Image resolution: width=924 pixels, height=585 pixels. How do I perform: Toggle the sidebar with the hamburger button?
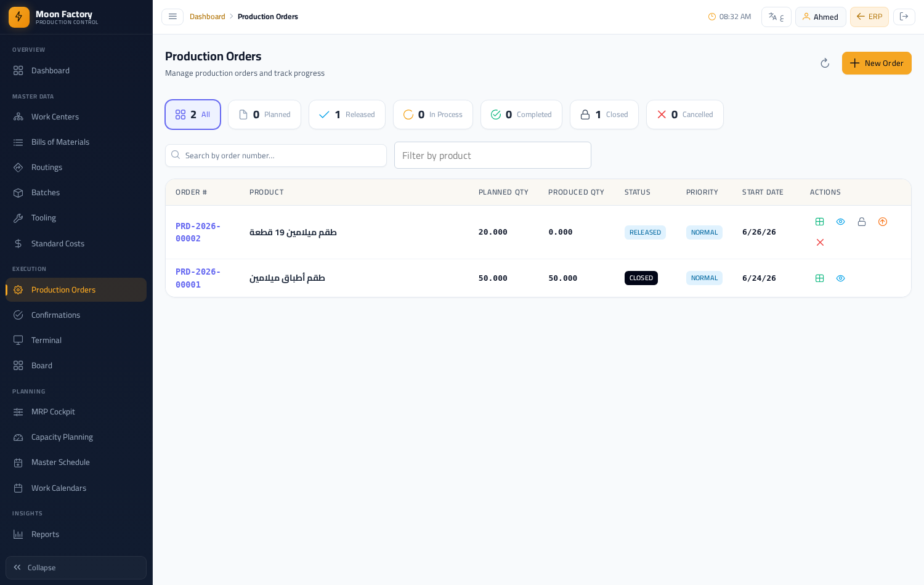(172, 17)
